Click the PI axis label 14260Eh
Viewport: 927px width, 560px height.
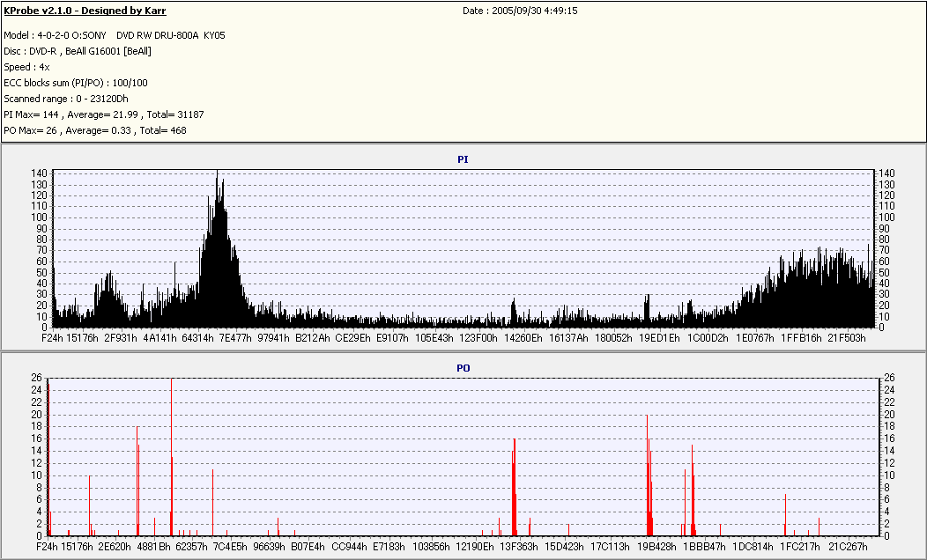coord(523,338)
